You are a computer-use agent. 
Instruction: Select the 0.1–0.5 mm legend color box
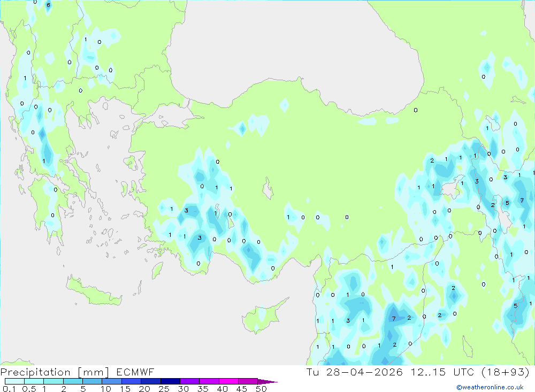[14, 381]
